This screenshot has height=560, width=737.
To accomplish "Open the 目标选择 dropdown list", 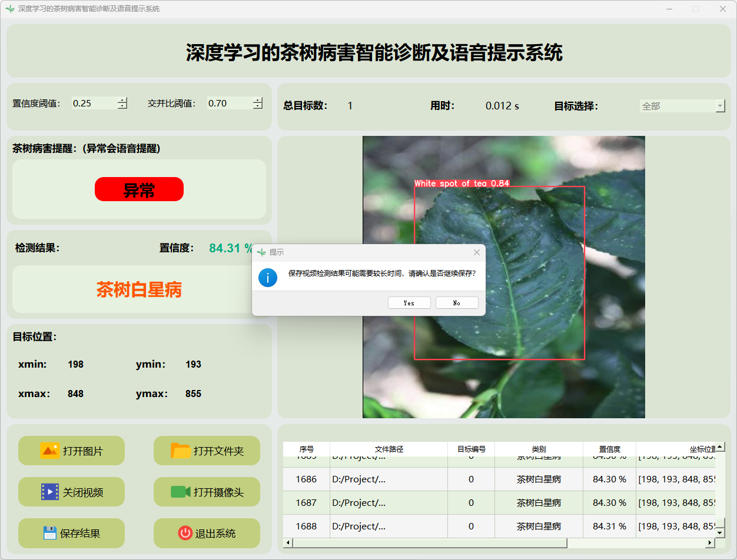I will tap(720, 106).
